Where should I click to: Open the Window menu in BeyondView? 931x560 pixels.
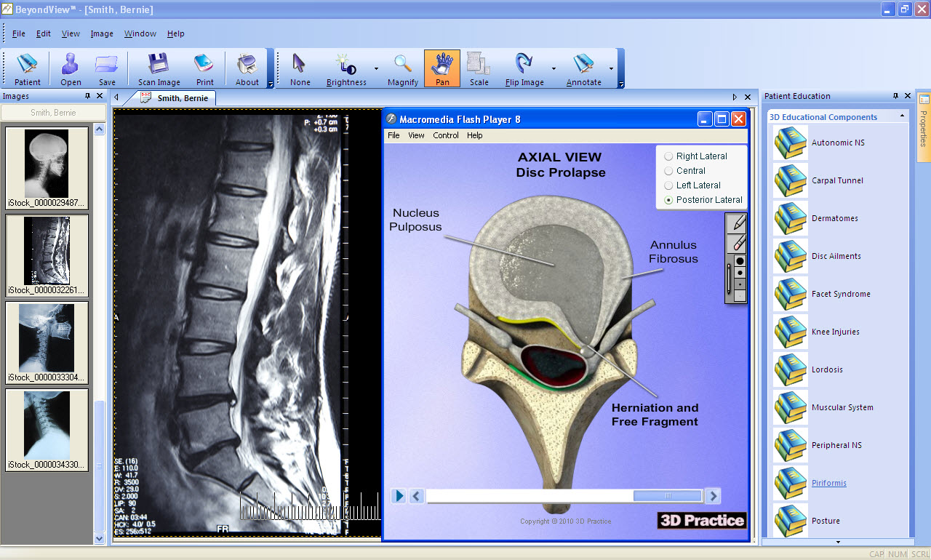[x=140, y=33]
